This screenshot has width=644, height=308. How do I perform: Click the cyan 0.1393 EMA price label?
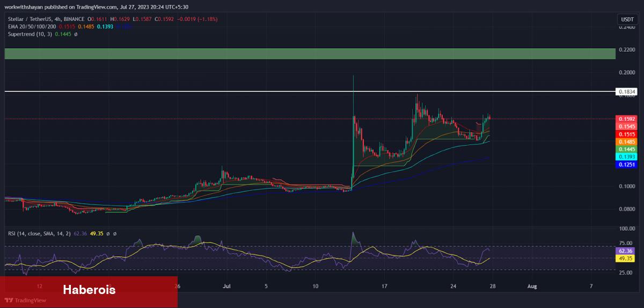[x=627, y=156]
